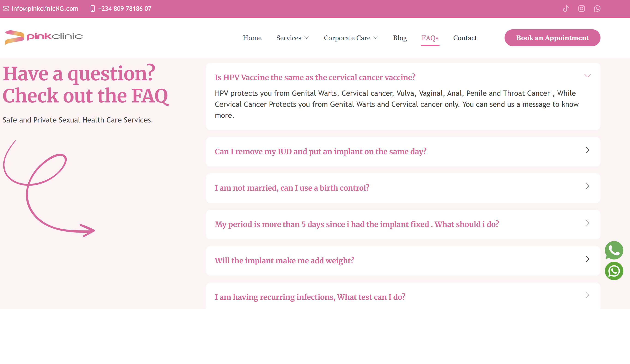This screenshot has height=364, width=630.
Task: Click the email envelope icon
Action: tap(6, 9)
